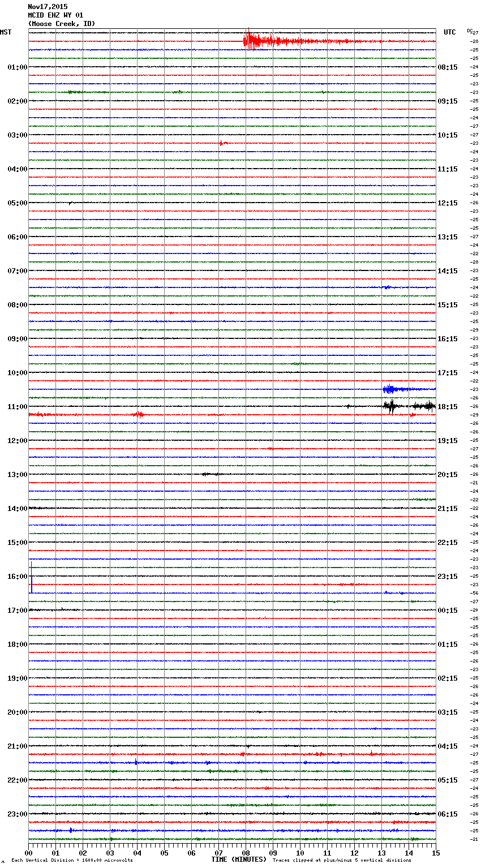
Task: Click the 12:15 UTC time label
Action: [448, 203]
